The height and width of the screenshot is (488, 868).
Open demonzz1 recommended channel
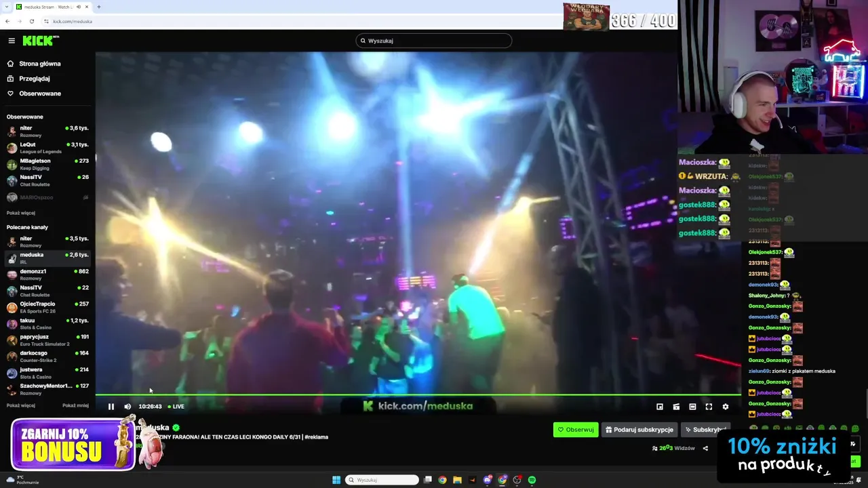[x=47, y=274]
